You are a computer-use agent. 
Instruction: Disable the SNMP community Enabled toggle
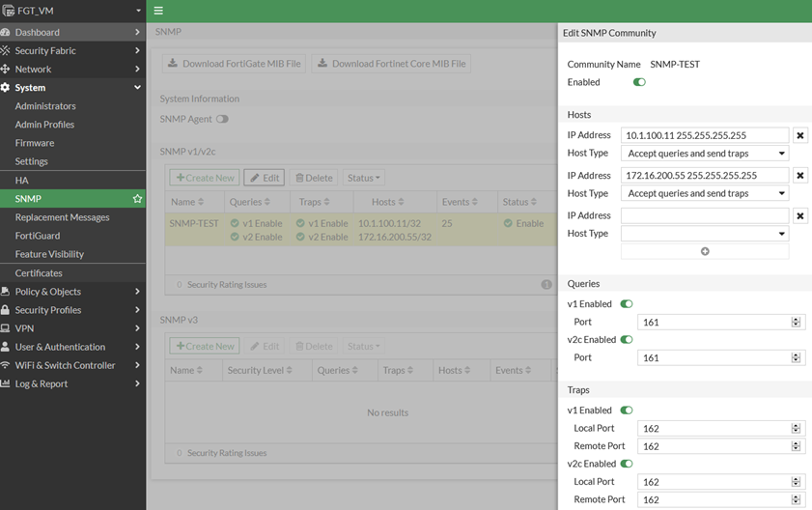(x=638, y=82)
